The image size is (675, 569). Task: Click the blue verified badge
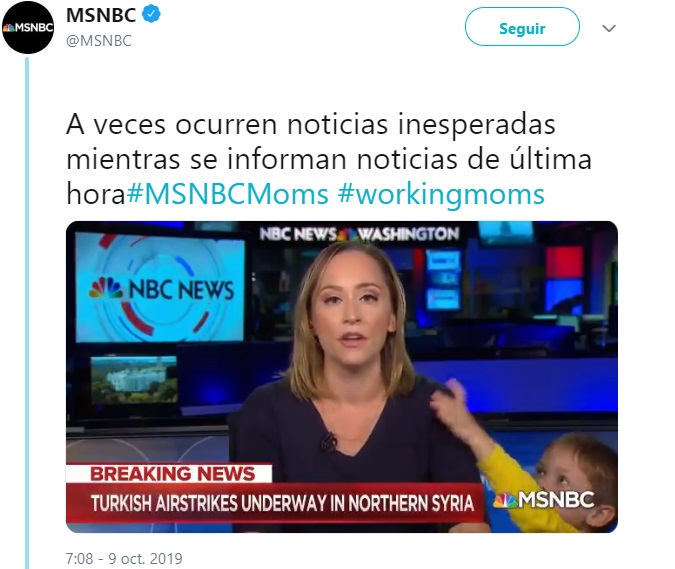[151, 14]
